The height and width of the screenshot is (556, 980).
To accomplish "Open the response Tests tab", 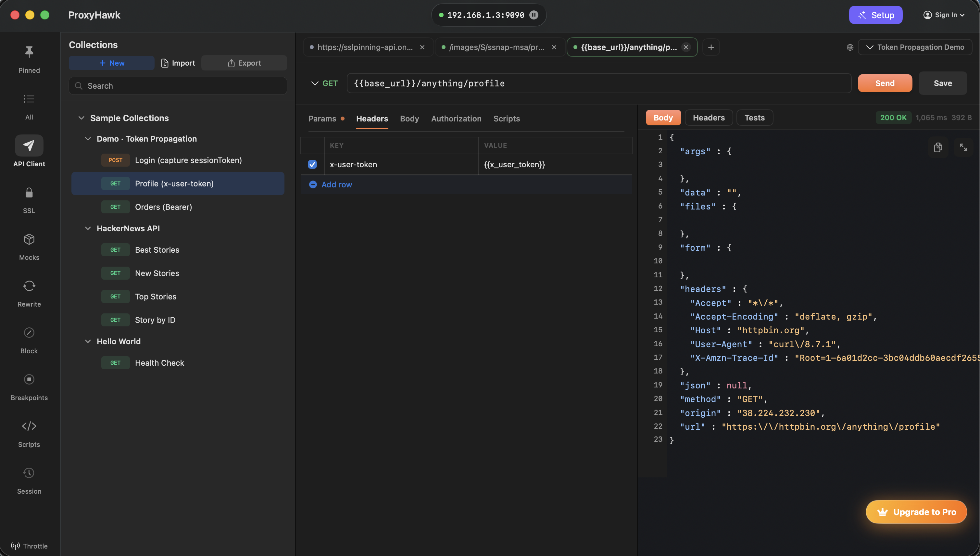I will [x=754, y=118].
